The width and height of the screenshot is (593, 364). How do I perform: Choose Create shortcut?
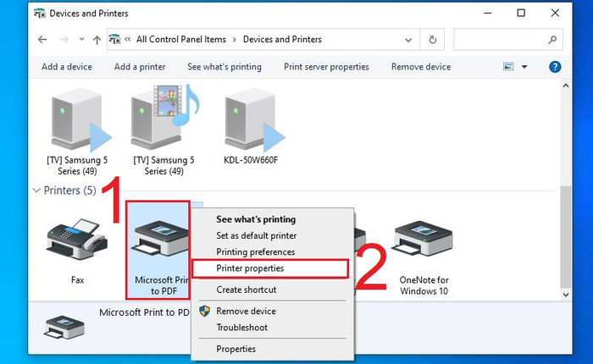coord(247,290)
